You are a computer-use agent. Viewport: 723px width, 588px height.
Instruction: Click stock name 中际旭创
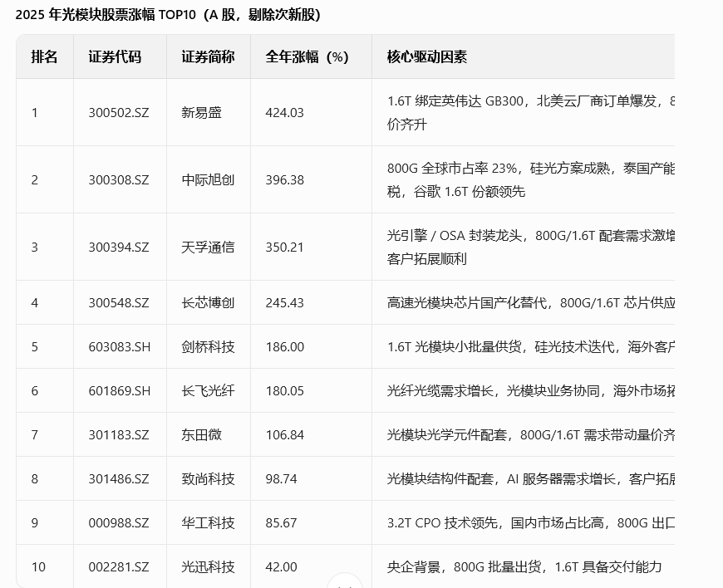click(208, 179)
